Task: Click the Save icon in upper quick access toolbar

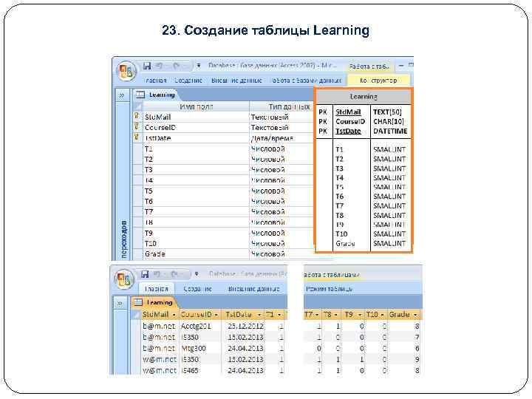Action: pos(146,66)
